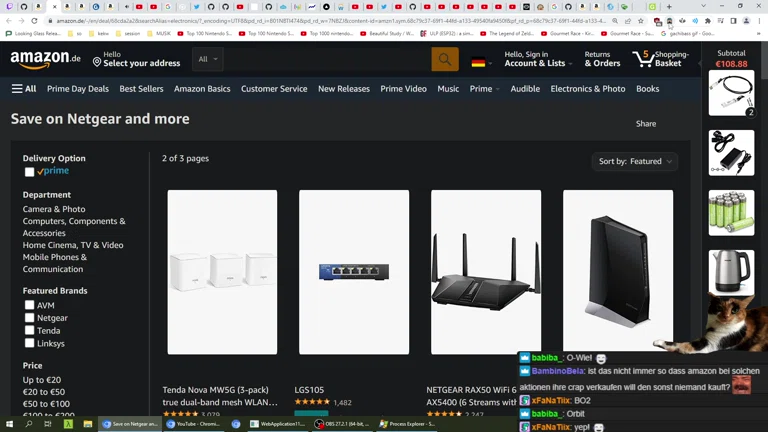Check the Netgear brand filter

[29, 318]
